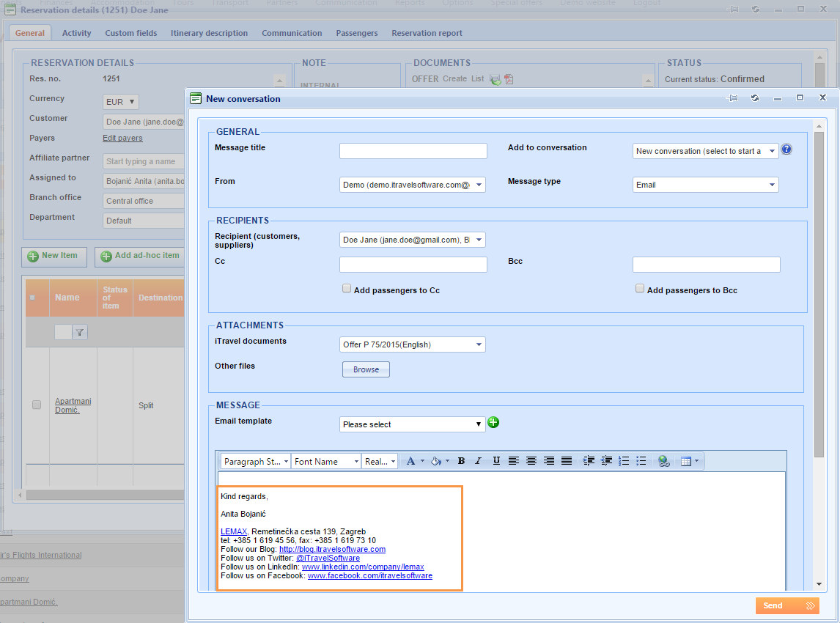
Task: Insert a table using editor toolbar
Action: pos(686,461)
